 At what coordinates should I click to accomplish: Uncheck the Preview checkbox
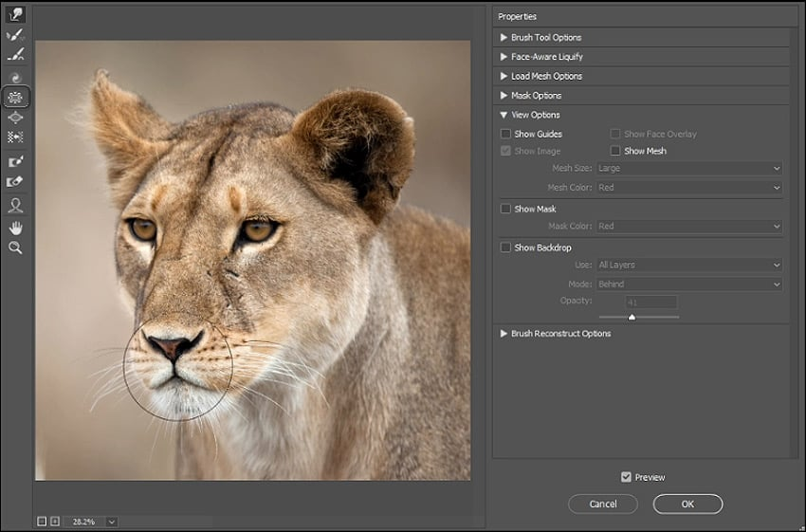pyautogui.click(x=626, y=477)
